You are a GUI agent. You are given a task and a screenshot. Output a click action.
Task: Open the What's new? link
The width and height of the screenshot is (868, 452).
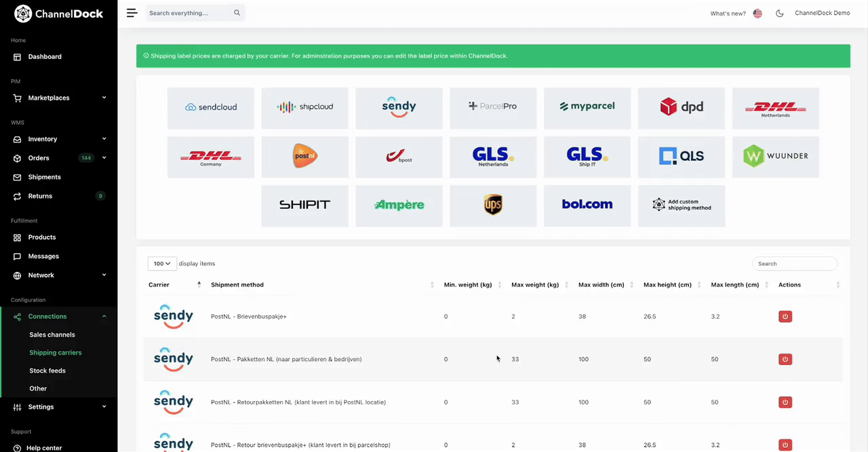click(728, 14)
